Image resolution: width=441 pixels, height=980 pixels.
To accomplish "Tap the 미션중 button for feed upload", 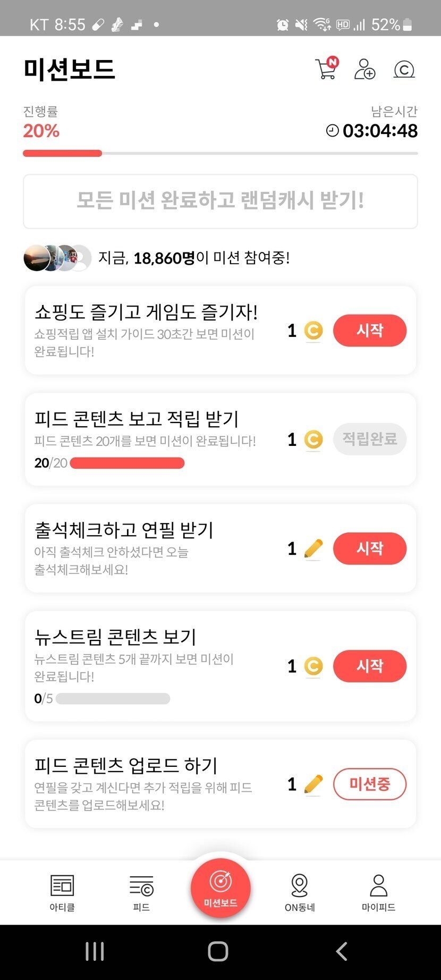I will (x=369, y=784).
